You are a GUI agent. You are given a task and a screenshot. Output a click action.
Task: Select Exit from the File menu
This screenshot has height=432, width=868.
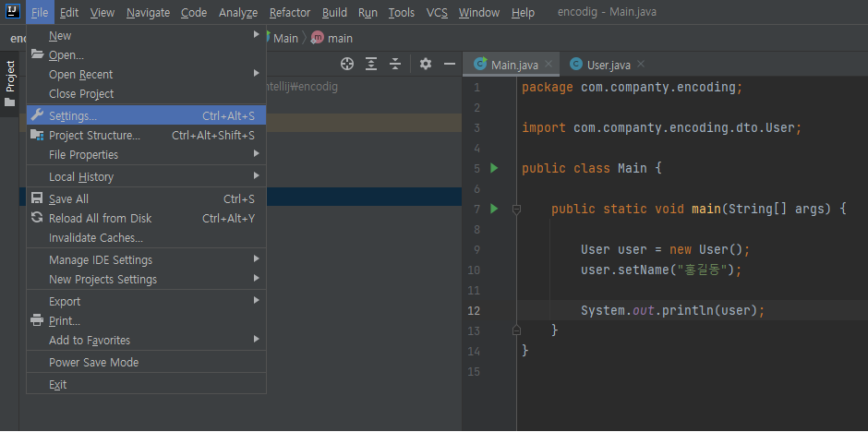click(146, 384)
